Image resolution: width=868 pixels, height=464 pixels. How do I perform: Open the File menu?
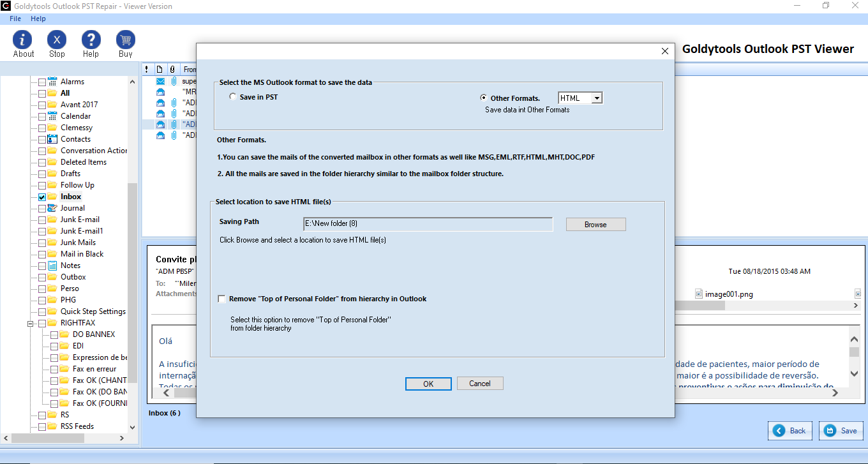(15, 19)
